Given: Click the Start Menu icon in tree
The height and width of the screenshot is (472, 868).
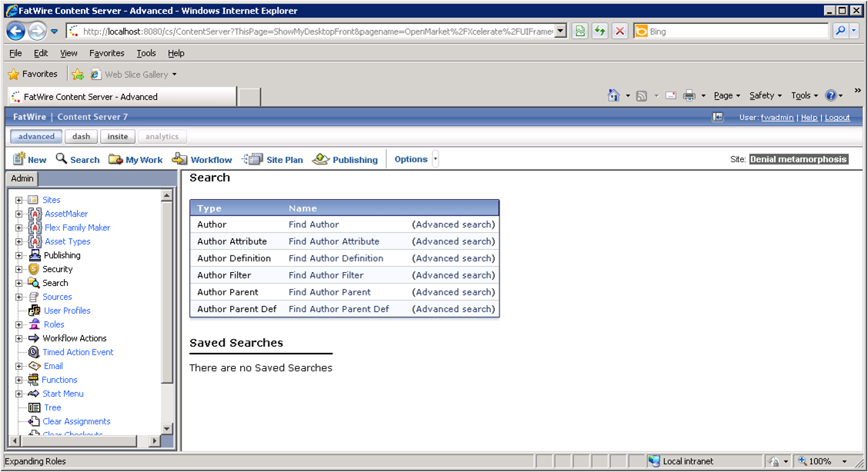Looking at the screenshot, I should pos(34,393).
